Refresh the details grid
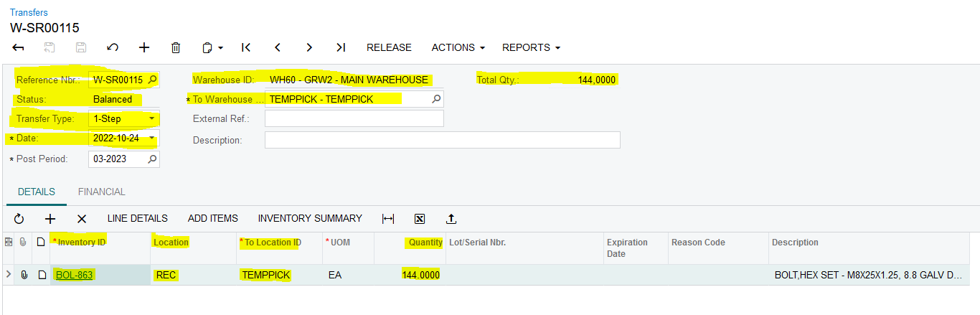 [19, 219]
